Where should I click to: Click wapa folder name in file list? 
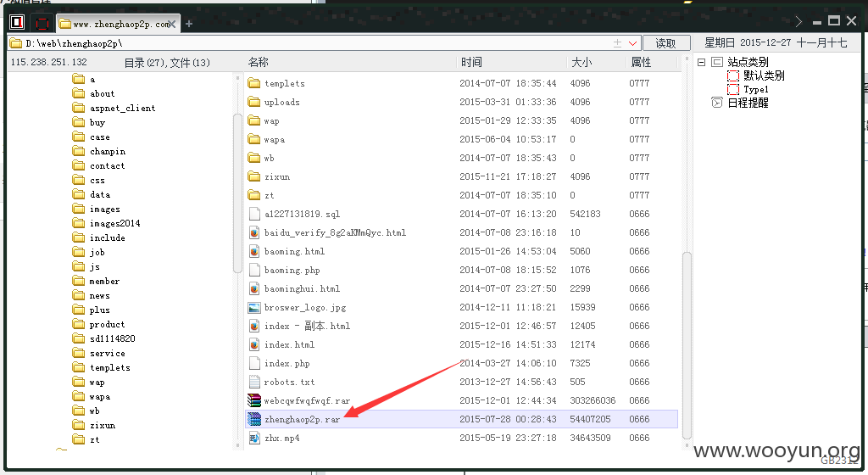(275, 139)
